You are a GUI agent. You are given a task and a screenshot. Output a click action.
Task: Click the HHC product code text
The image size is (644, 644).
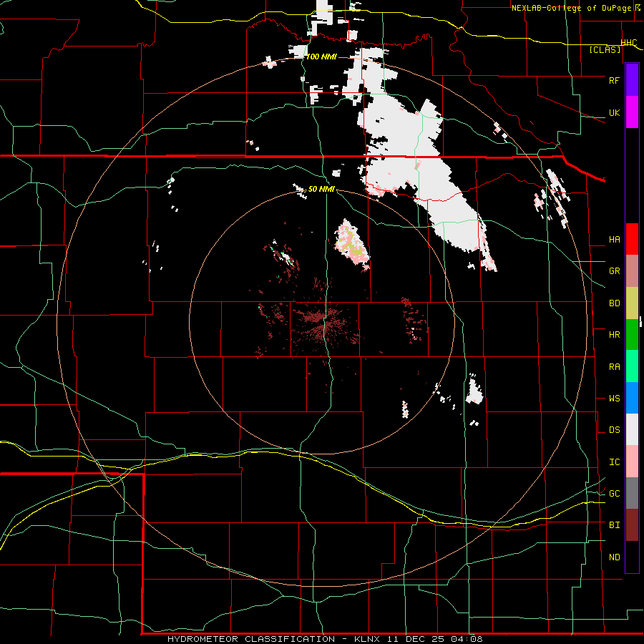click(628, 43)
